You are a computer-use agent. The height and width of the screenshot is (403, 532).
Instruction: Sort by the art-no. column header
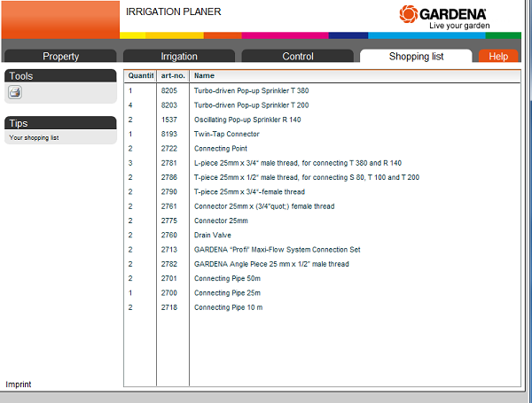pyautogui.click(x=173, y=75)
